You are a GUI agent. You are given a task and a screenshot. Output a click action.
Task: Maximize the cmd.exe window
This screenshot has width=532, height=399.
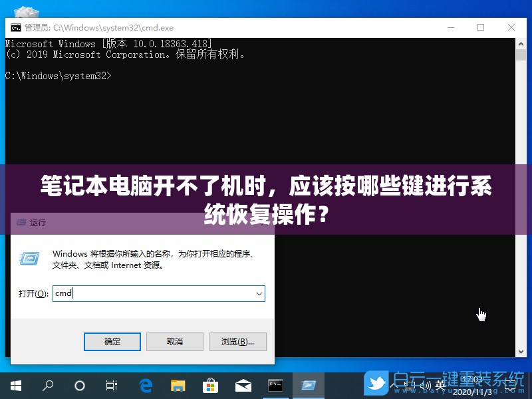pyautogui.click(x=481, y=27)
